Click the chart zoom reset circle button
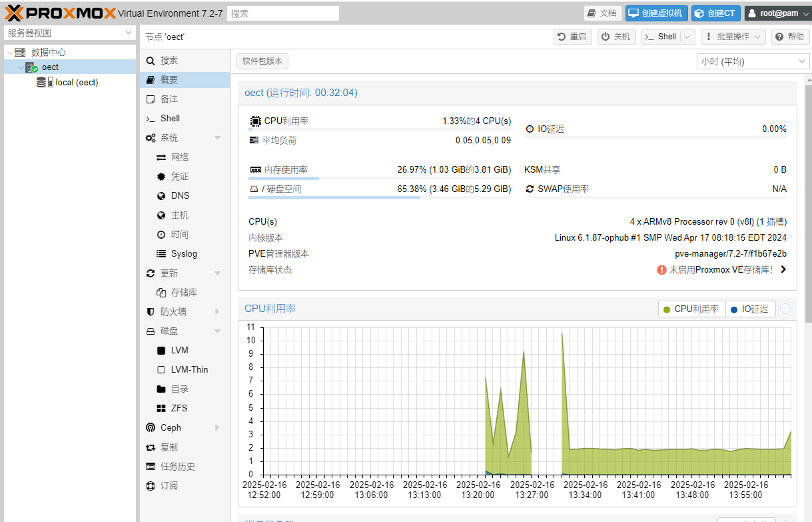812x522 pixels. point(785,309)
